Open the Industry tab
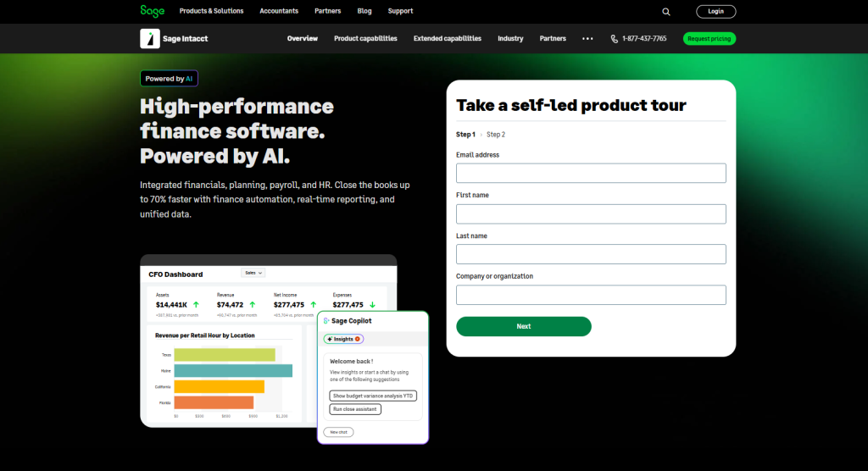This screenshot has height=471, width=868. pyautogui.click(x=510, y=39)
